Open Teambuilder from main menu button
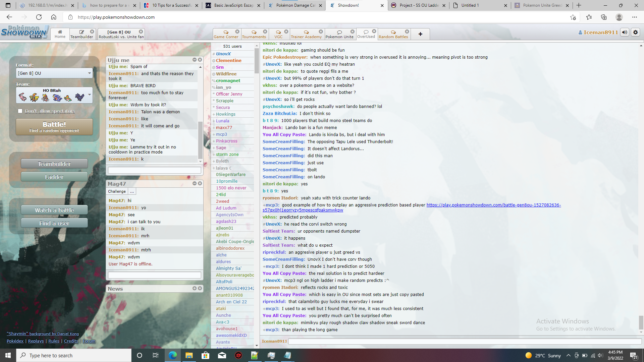 54,164
